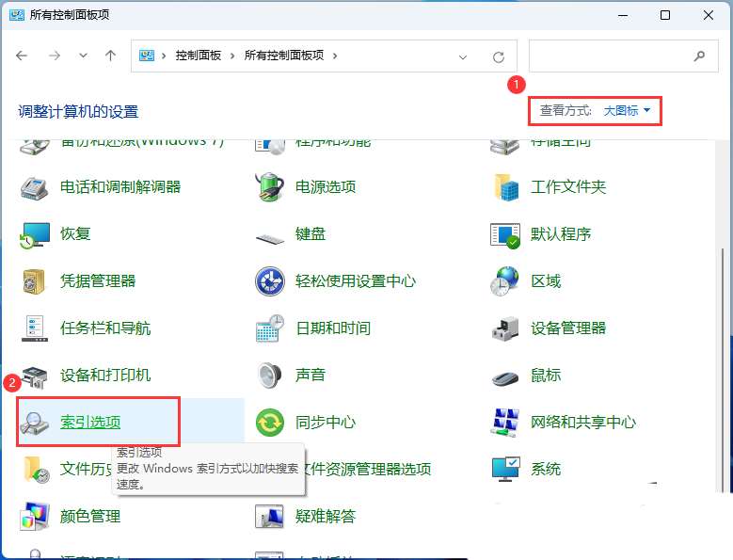Screen dimensions: 733x560
Task: Click the 调整计算机的设置 heading text
Action: coord(78,112)
